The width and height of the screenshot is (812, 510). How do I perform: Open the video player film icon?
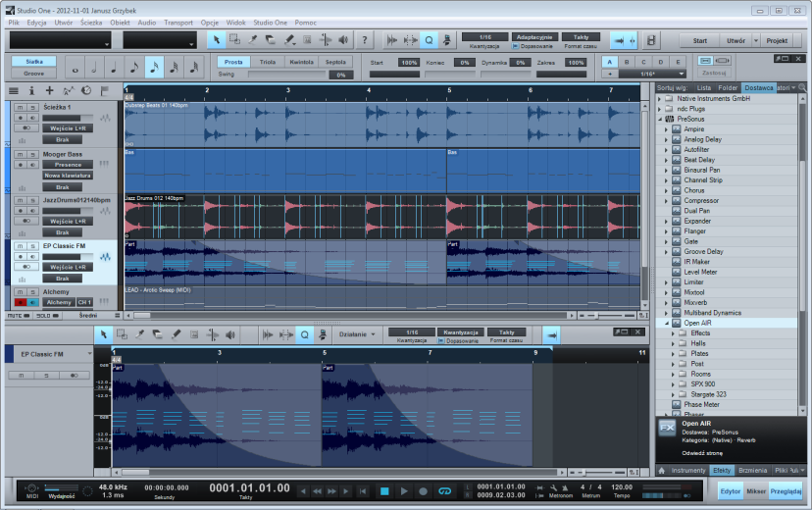[x=651, y=40]
